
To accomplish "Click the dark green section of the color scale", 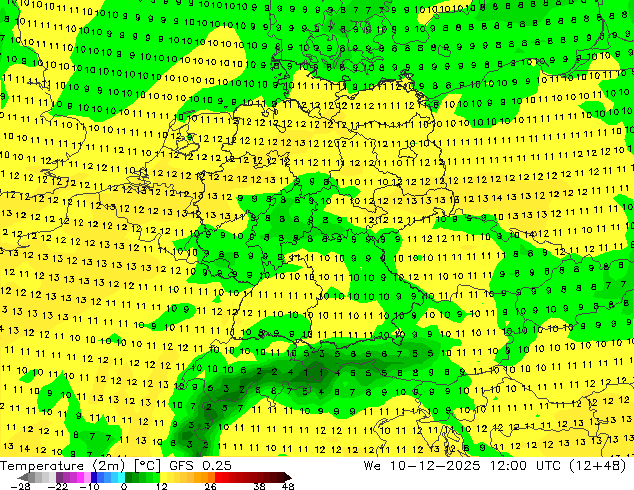I will [x=129, y=477].
